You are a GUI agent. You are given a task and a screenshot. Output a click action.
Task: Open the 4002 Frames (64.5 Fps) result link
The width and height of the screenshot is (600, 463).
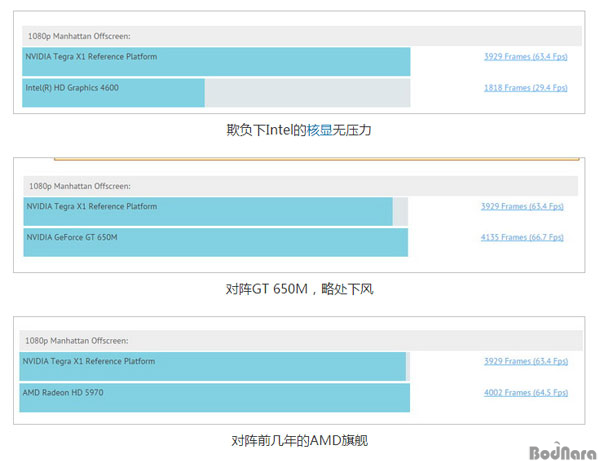click(x=526, y=393)
